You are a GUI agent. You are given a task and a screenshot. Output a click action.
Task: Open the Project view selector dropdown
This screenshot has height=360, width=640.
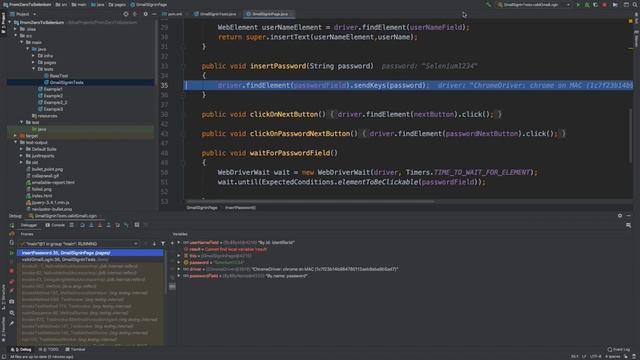click(x=25, y=14)
